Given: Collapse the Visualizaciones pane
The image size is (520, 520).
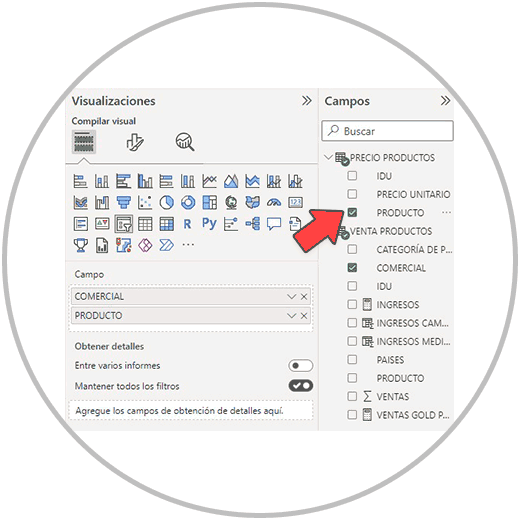Looking at the screenshot, I should pos(307,100).
